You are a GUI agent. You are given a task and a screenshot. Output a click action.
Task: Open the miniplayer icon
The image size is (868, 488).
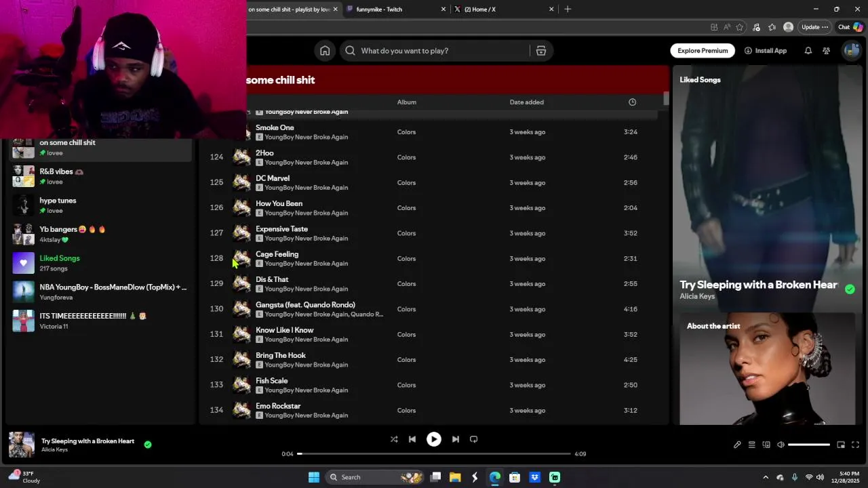pyautogui.click(x=841, y=445)
